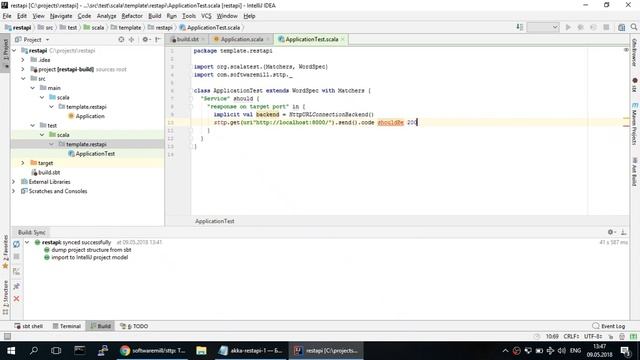Open Maven Projects side panel
The image size is (640, 360).
coord(634,124)
